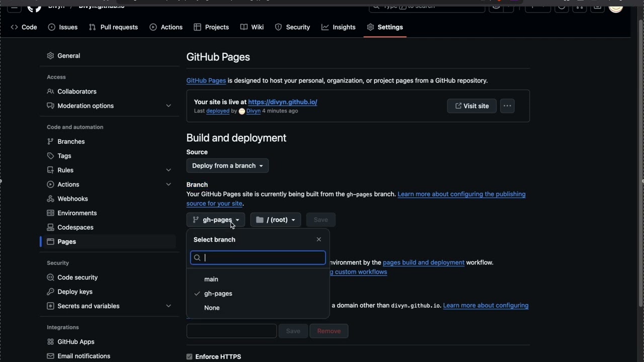Open the https://divyn.github.io/ link
This screenshot has height=362, width=644.
click(x=282, y=102)
